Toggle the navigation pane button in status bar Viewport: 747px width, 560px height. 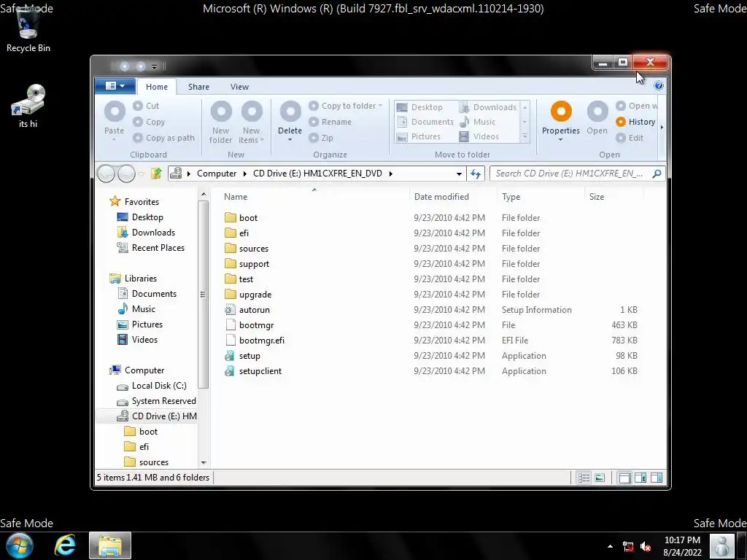624,478
